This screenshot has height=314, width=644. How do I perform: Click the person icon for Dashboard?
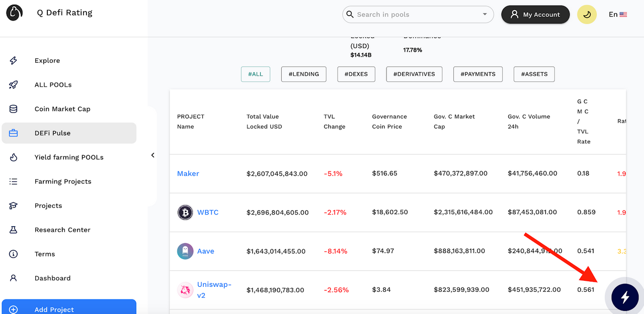pos(14,278)
